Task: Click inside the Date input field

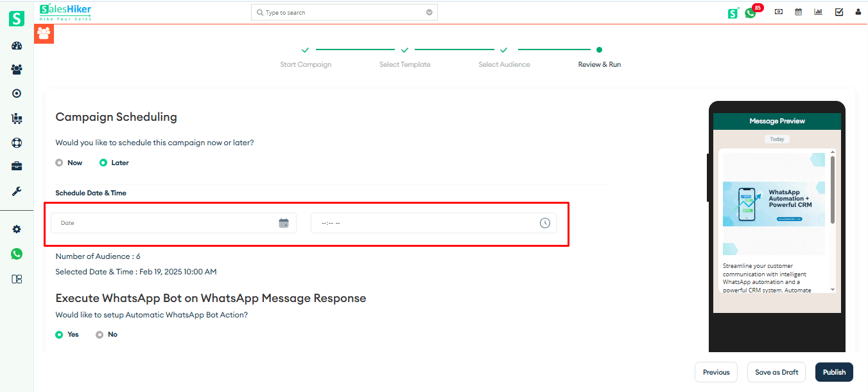Action: (161, 222)
